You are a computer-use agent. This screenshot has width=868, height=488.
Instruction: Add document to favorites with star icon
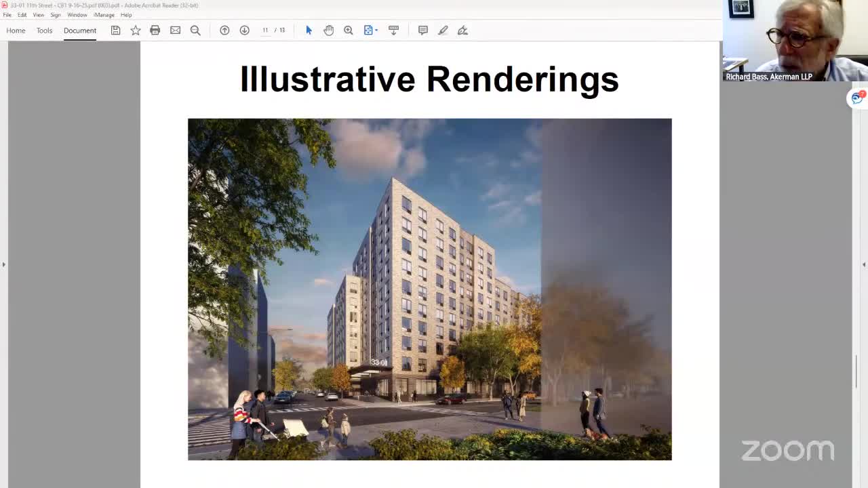tap(135, 30)
